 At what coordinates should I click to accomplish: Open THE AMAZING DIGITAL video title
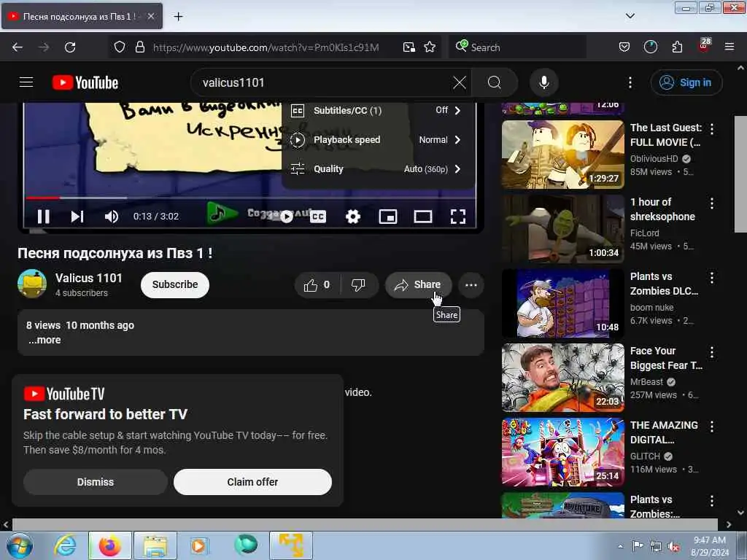664,432
